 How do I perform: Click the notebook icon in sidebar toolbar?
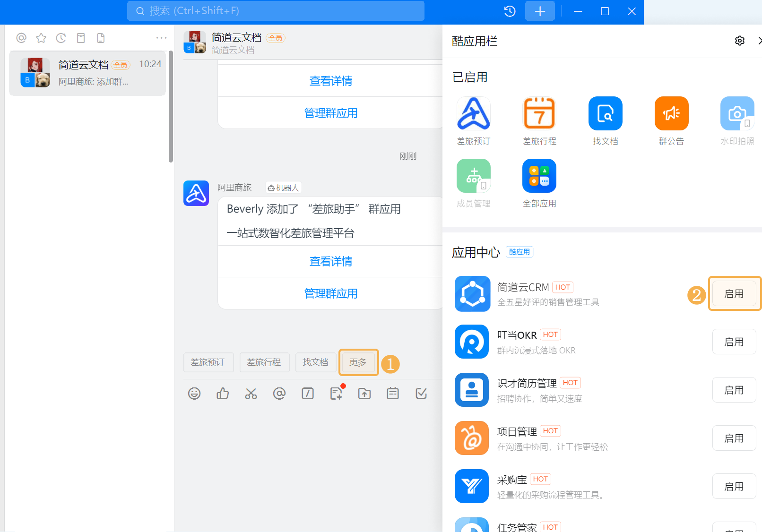coord(81,38)
